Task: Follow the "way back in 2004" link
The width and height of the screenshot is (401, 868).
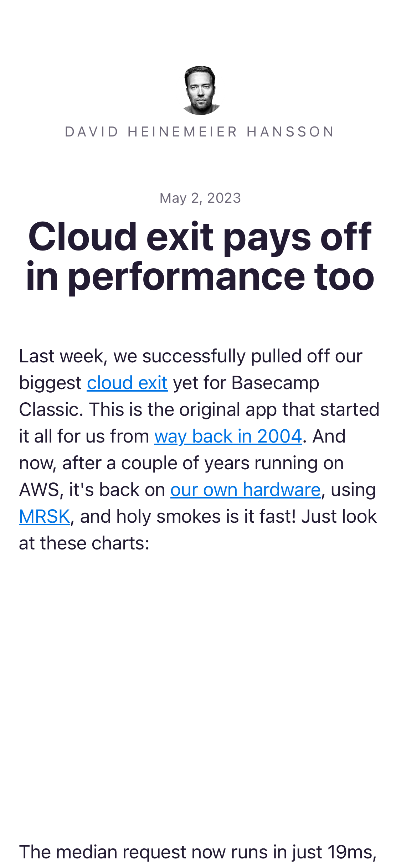Action: click(x=228, y=436)
